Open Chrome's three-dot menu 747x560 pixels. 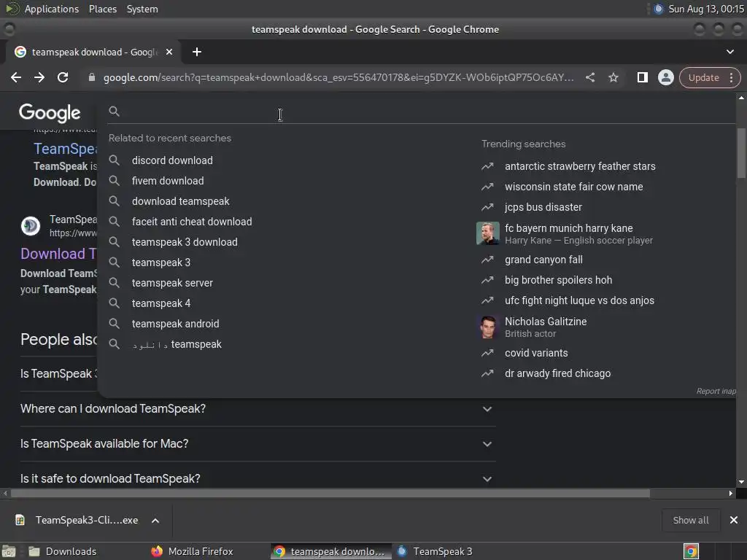(x=731, y=77)
